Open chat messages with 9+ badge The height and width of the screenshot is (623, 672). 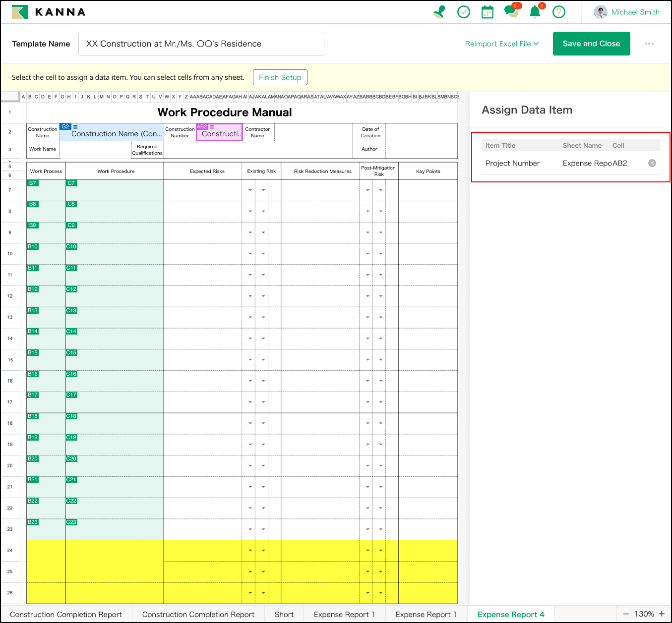(511, 12)
